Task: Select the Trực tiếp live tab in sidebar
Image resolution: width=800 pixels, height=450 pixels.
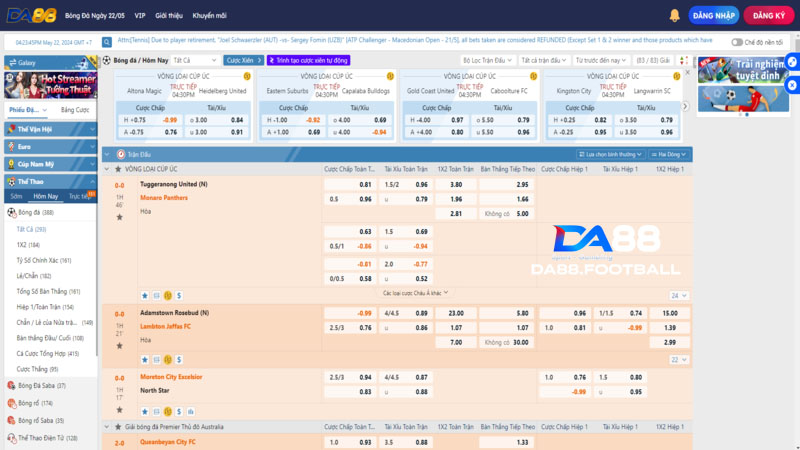Action: tap(81, 196)
